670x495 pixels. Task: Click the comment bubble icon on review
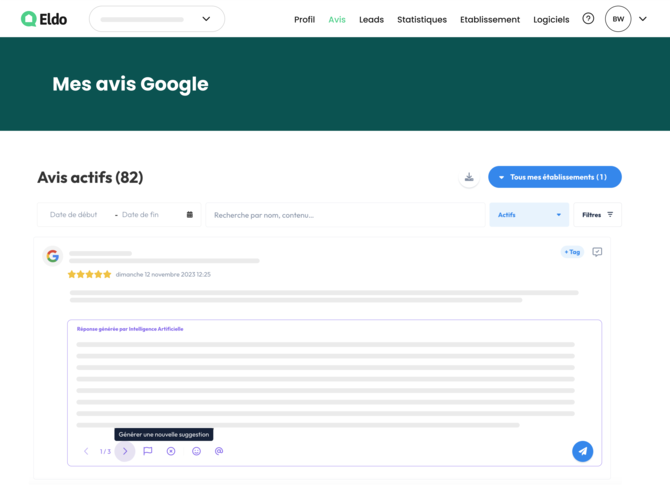[597, 252]
